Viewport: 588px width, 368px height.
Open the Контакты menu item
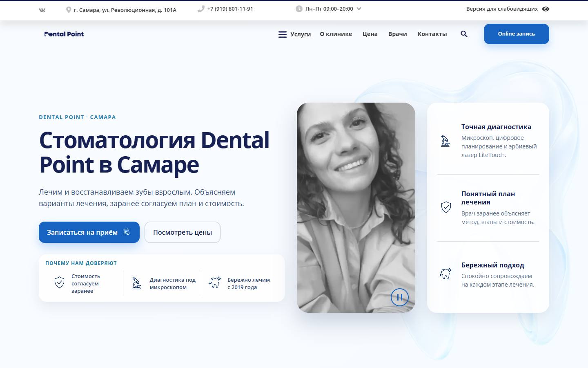click(x=432, y=34)
